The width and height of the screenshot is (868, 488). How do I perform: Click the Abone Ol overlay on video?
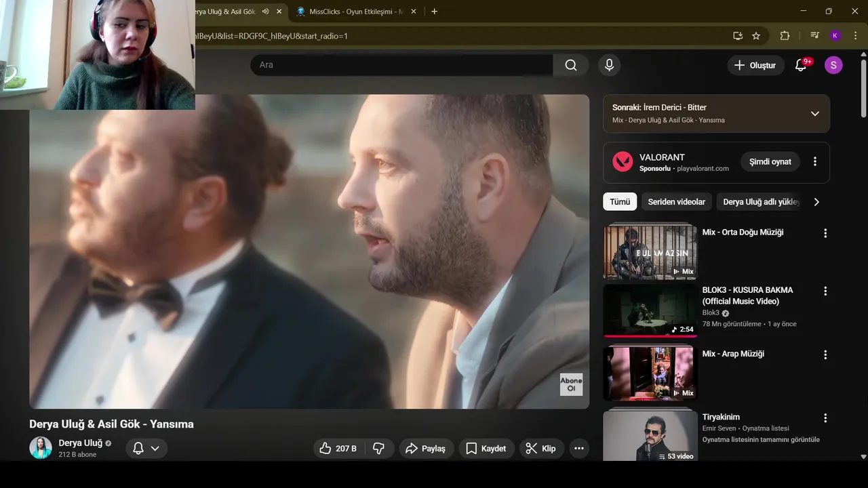(571, 385)
